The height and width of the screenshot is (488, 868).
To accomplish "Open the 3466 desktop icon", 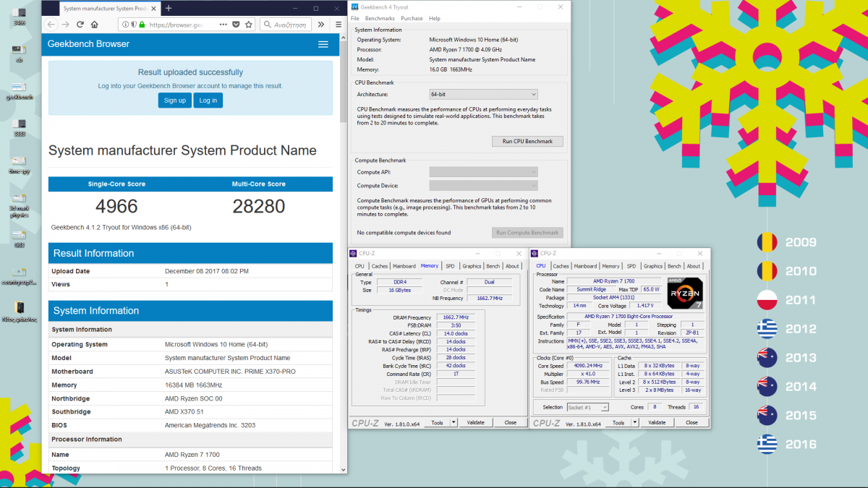I will [x=20, y=17].
